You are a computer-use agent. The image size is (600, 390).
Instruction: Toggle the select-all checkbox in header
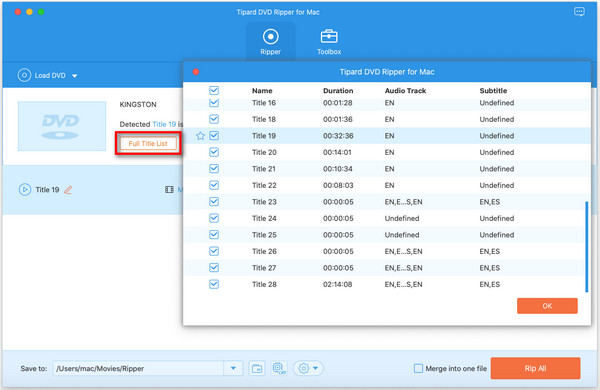214,90
